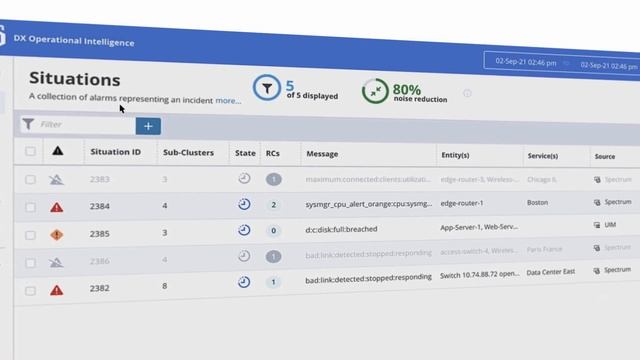Sort by Message column header
This screenshot has width=640, height=360.
pyautogui.click(x=322, y=154)
